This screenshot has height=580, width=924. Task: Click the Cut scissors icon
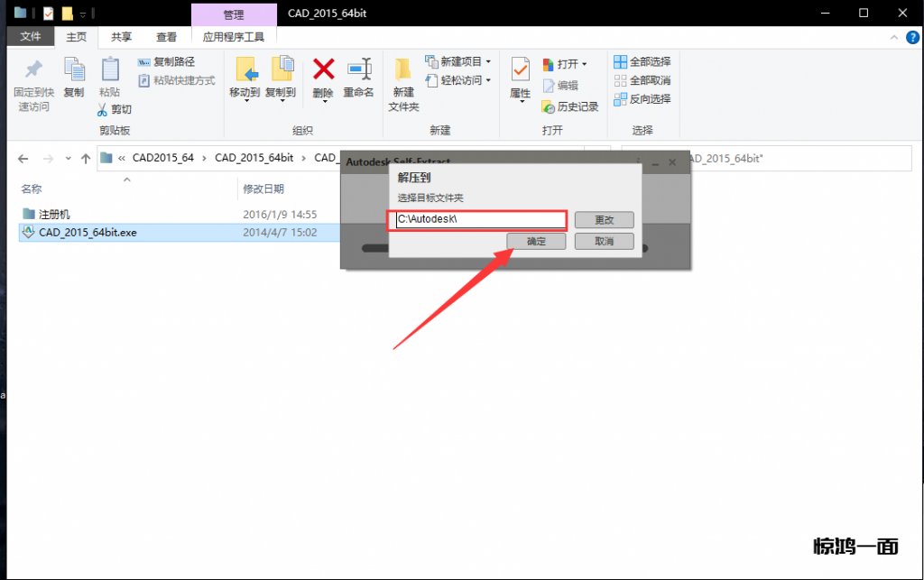pyautogui.click(x=104, y=109)
